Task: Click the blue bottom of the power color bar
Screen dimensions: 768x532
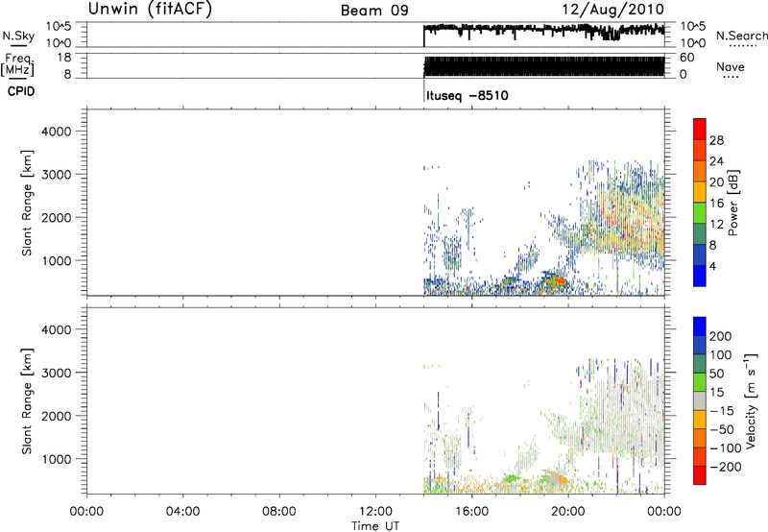Action: [x=700, y=276]
